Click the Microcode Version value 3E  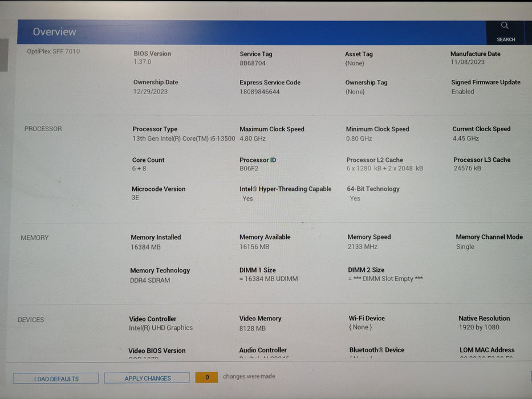tap(135, 197)
